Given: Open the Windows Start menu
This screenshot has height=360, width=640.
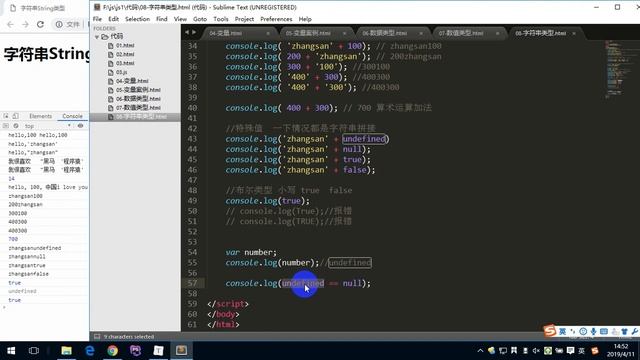Looking at the screenshot, I should pyautogui.click(x=11, y=351).
